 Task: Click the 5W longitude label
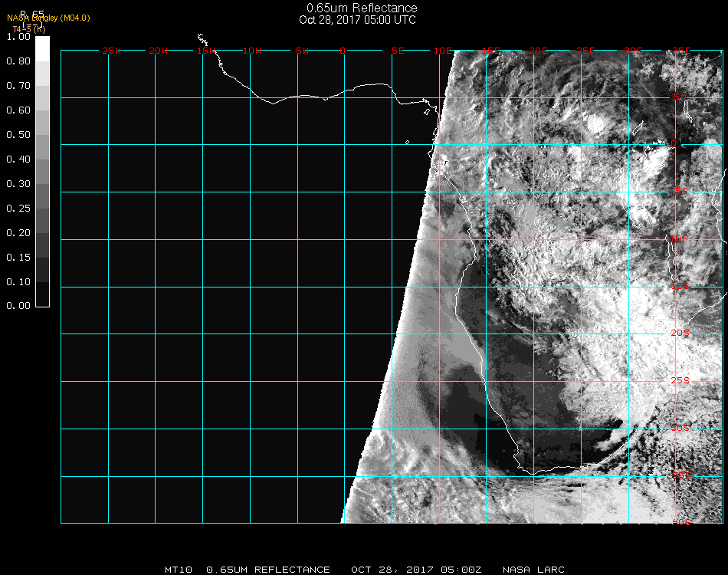[302, 51]
